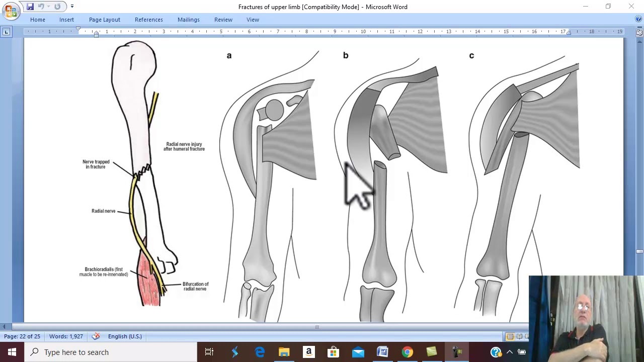Click the blue lightning-bolt taskbar app

pos(235,352)
